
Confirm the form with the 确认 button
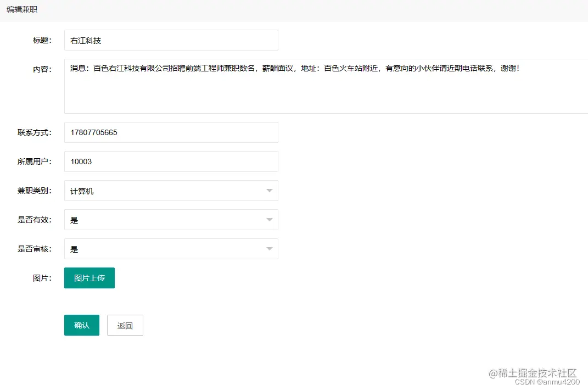(82, 325)
